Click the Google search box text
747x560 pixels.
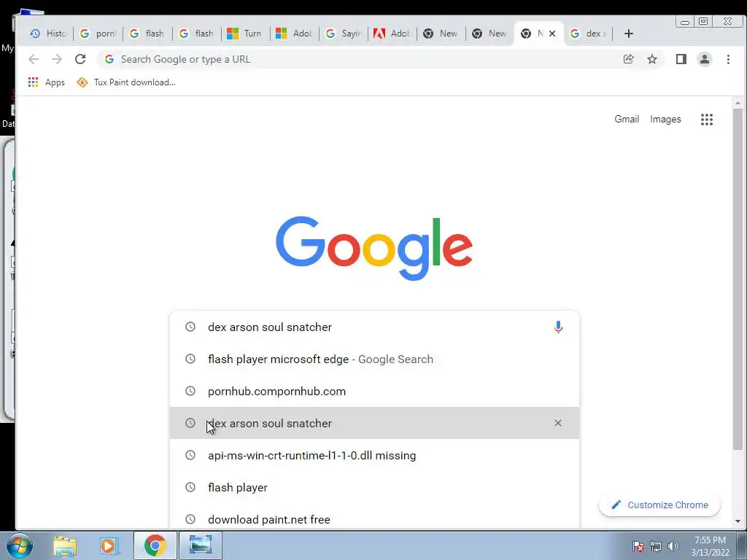tap(270, 327)
